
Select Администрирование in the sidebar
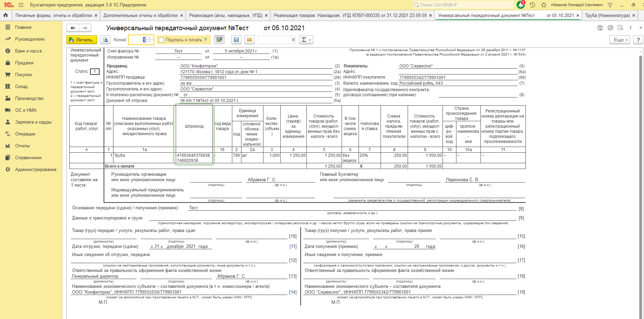(x=36, y=170)
